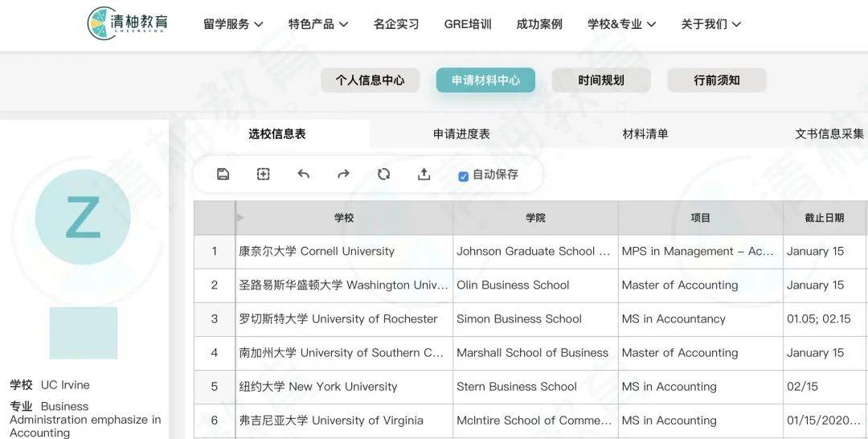868x439 pixels.
Task: Click MS in Accounting in McIntire row
Action: pyautogui.click(x=700, y=421)
